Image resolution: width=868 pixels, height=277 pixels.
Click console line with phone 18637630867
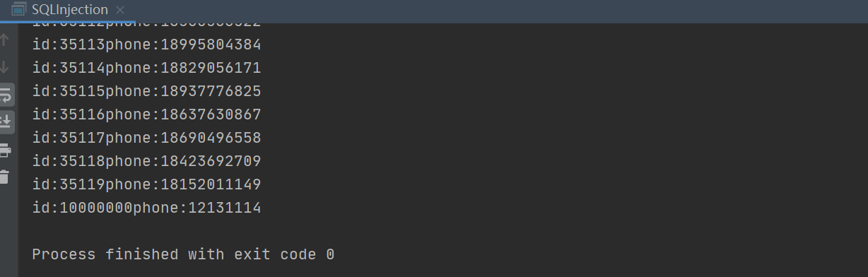(147, 114)
